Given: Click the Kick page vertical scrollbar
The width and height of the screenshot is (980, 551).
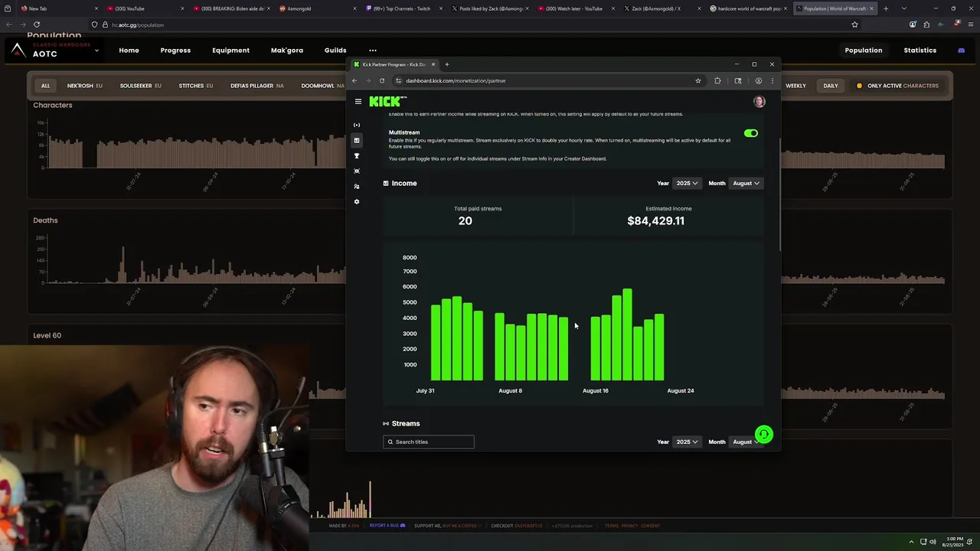Looking at the screenshot, I should tap(779, 194).
